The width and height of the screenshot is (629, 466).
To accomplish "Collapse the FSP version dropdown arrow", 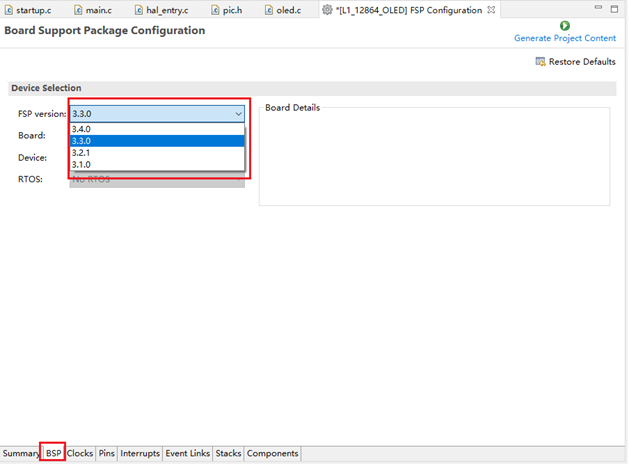I will click(238, 114).
